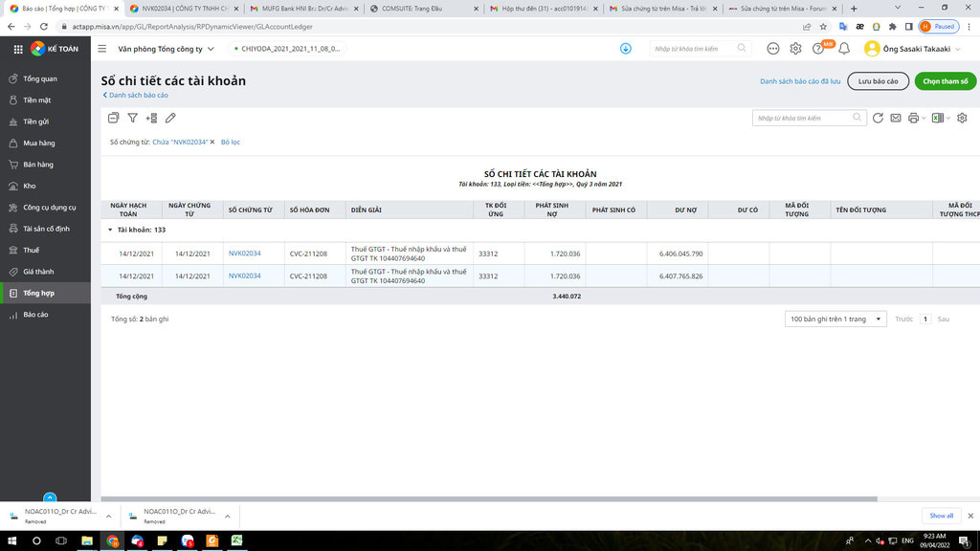The image size is (980, 551).
Task: Collapse Tài khoản: 133 group
Action: 110,230
